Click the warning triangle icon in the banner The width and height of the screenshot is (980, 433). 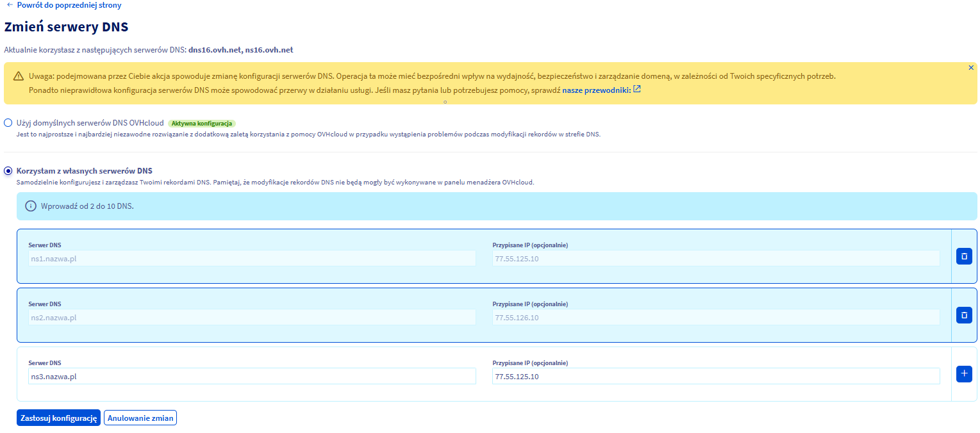point(18,76)
